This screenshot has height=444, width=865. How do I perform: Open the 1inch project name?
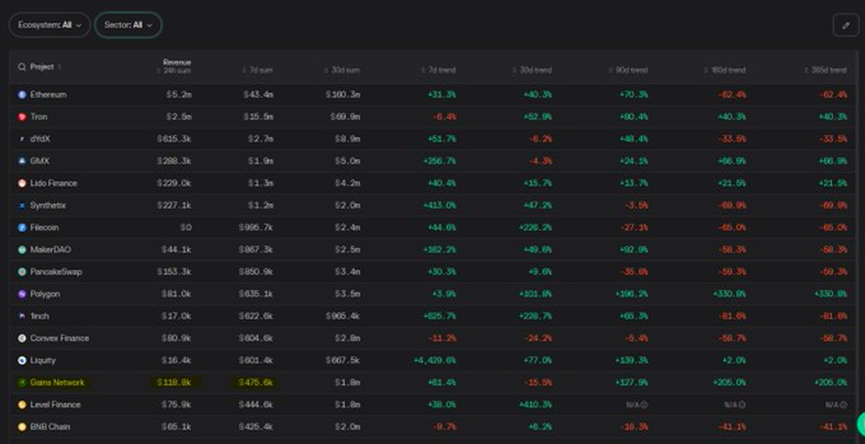coord(40,316)
